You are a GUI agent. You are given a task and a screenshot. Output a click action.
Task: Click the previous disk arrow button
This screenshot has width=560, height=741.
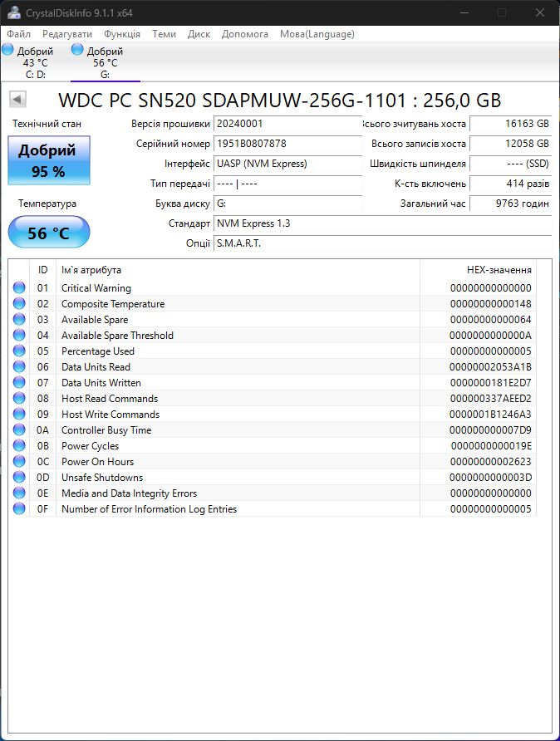tap(17, 99)
